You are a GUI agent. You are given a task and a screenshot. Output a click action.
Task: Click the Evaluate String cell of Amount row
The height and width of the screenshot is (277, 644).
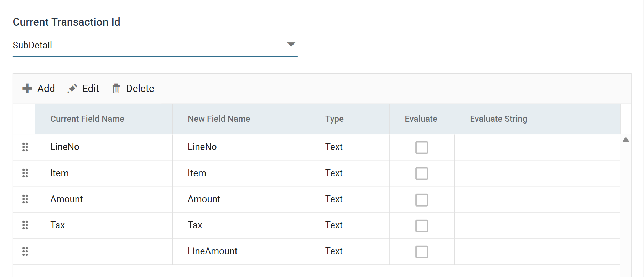[x=537, y=199]
